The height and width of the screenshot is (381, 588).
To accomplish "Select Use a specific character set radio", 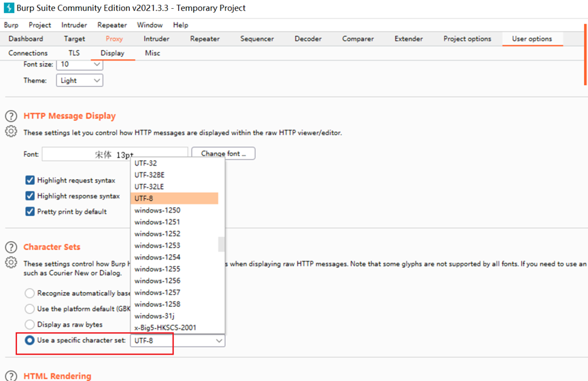I will pos(30,340).
